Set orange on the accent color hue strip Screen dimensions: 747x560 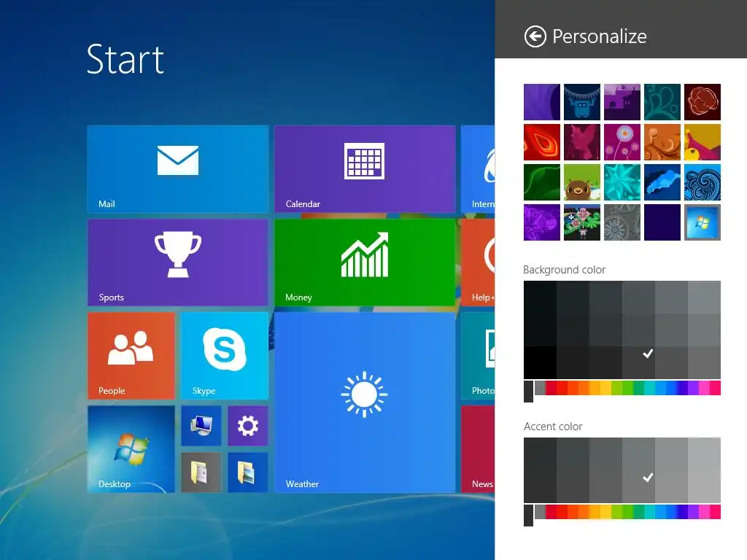tap(584, 512)
